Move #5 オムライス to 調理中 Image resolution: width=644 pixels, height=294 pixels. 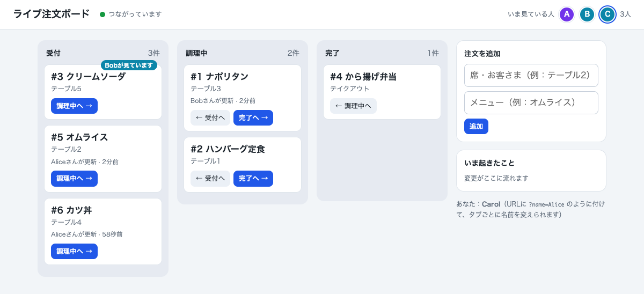coord(74,178)
